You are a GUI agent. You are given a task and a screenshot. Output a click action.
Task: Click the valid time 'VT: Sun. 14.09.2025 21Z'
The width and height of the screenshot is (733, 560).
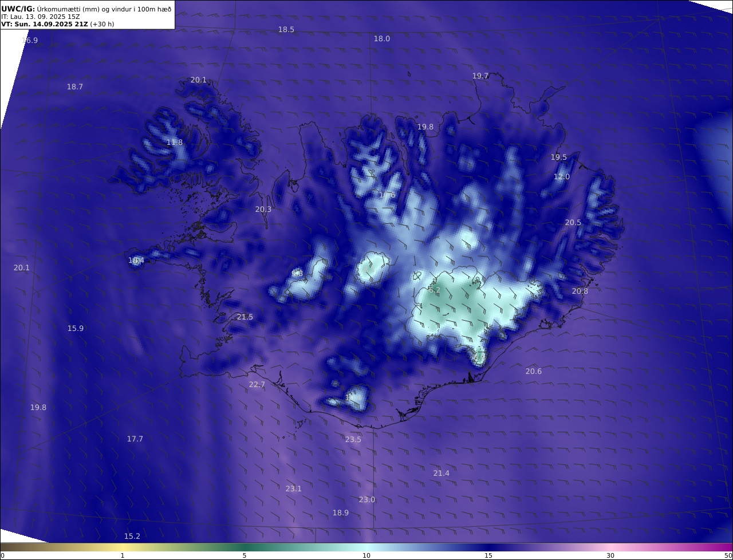point(45,24)
